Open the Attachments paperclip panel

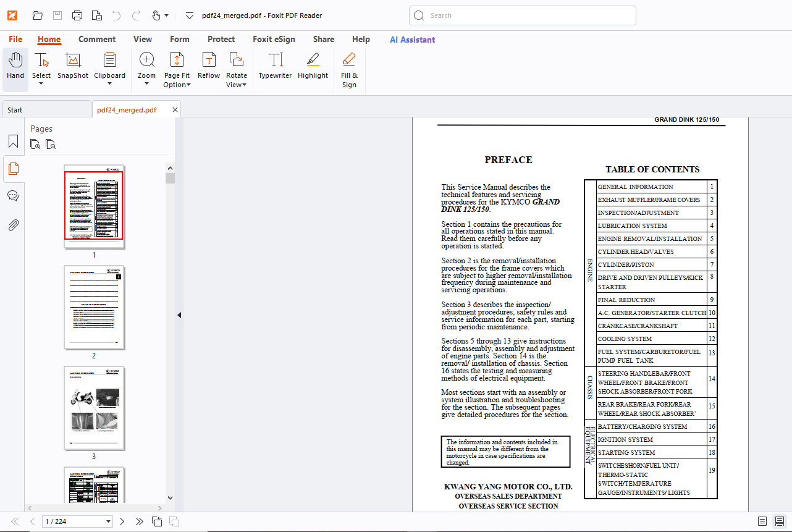click(14, 225)
